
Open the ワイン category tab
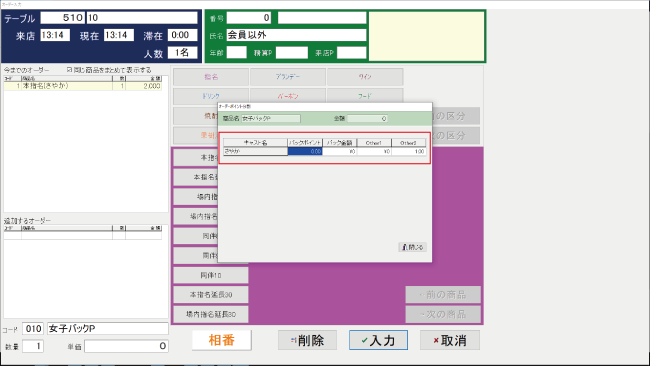(365, 77)
